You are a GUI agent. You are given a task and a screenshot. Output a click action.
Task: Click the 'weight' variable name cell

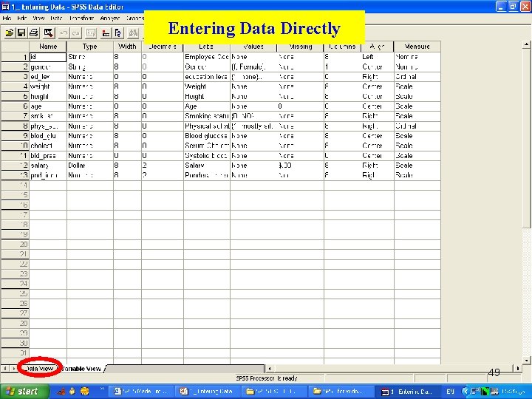48,86
